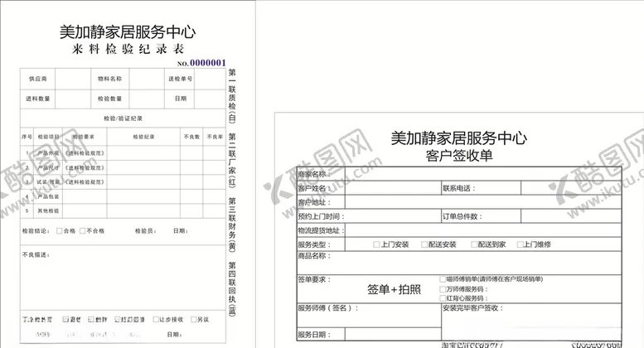Screen dimensions: 644x348
Task: Click the 检验纪录 cell of 产品外观 row
Action: (143, 153)
